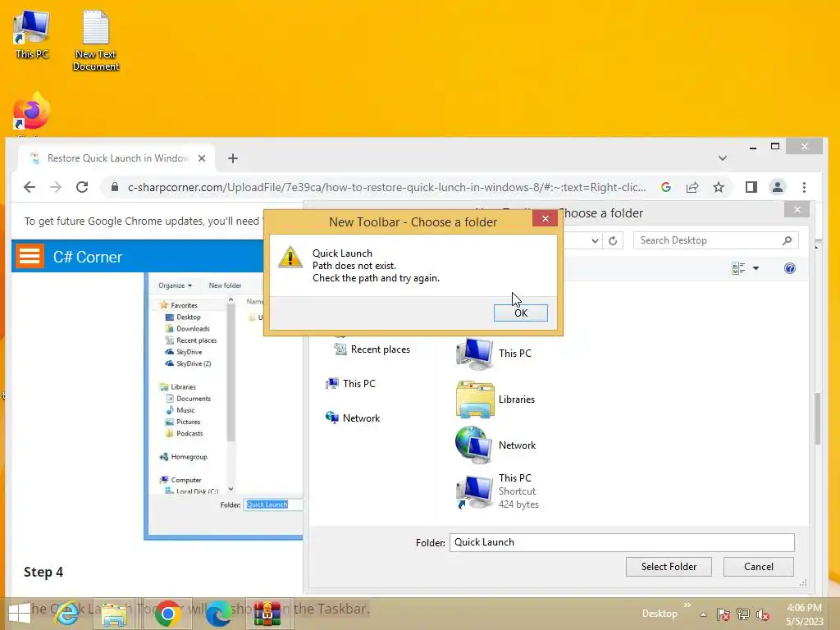840x630 pixels.
Task: Click the C# Corner logo text
Action: [87, 257]
